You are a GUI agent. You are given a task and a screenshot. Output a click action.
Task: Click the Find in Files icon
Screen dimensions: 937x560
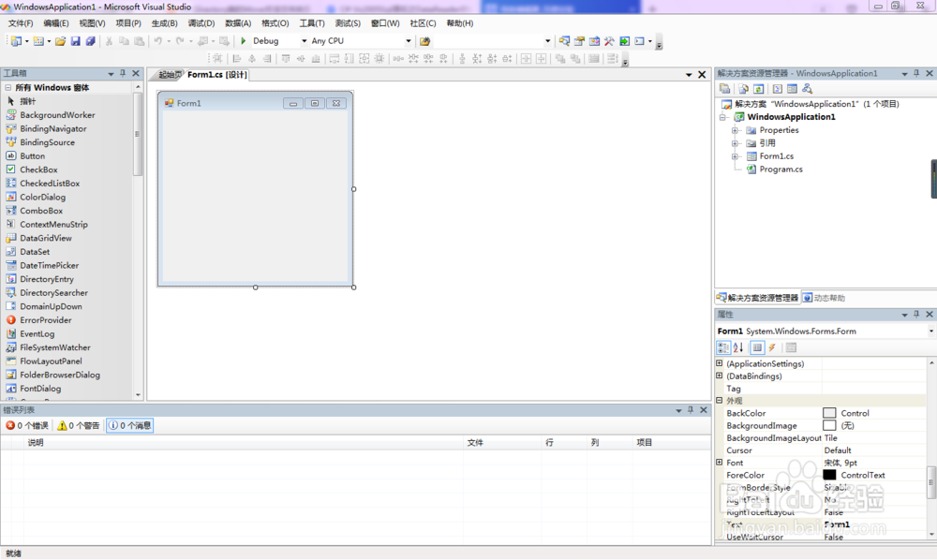424,41
